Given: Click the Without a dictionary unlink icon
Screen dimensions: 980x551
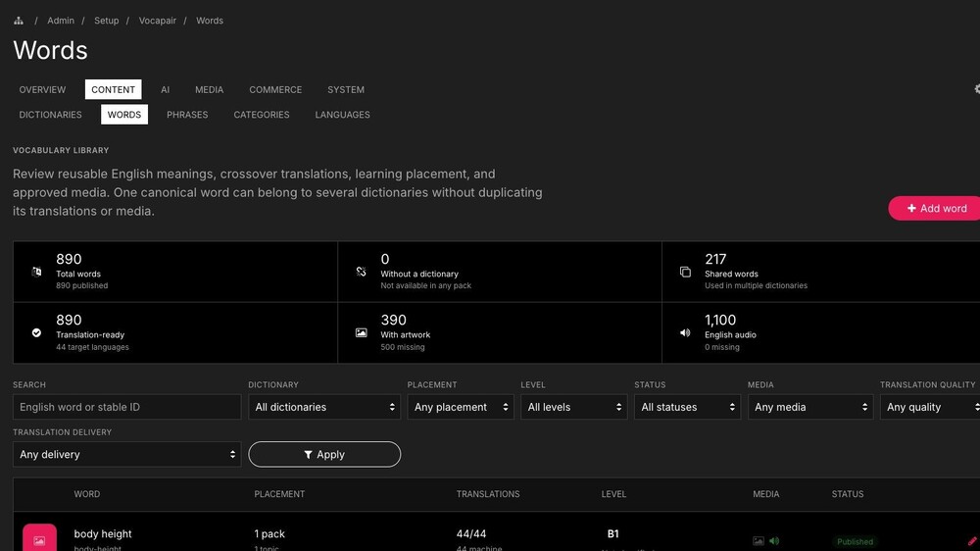Looking at the screenshot, I should pos(362,272).
